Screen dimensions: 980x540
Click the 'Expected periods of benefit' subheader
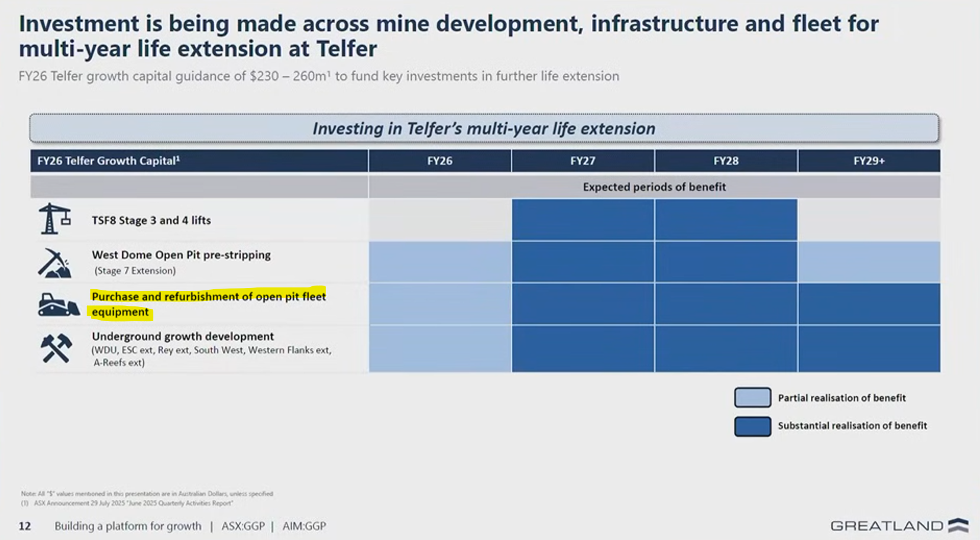pos(654,187)
